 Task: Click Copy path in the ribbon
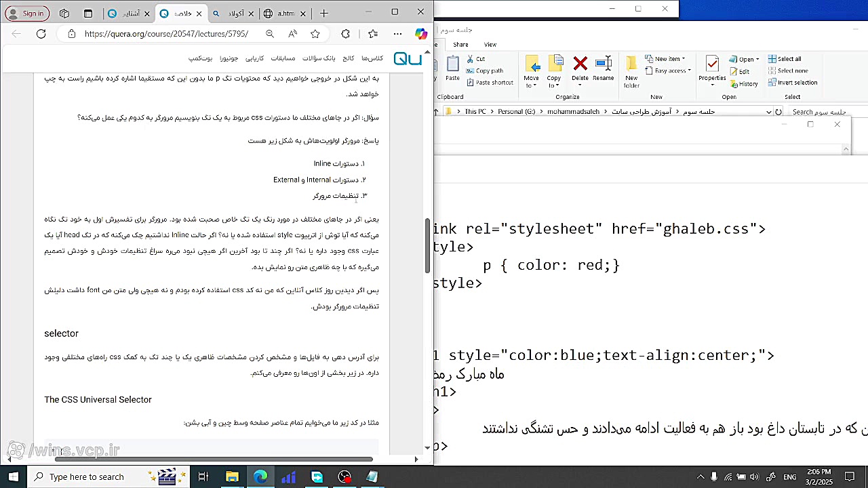pos(485,70)
